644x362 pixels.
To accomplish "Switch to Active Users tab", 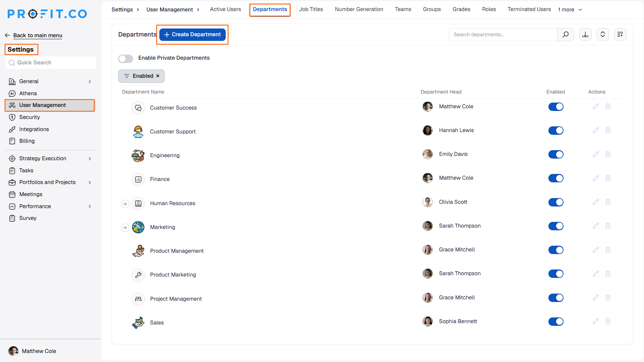I will pyautogui.click(x=225, y=9).
